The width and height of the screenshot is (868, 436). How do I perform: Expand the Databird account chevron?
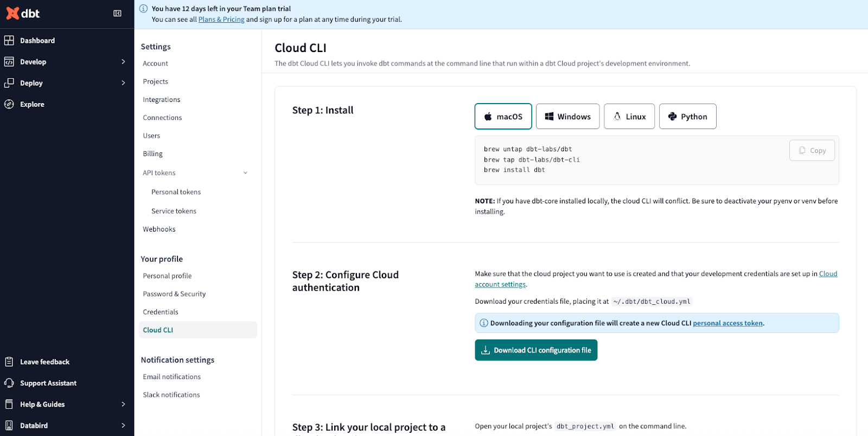tap(123, 425)
